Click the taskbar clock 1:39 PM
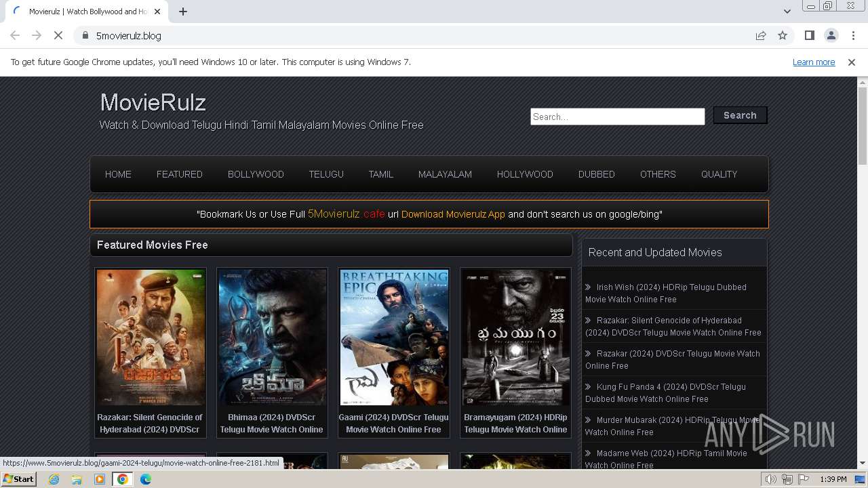 [x=833, y=479]
